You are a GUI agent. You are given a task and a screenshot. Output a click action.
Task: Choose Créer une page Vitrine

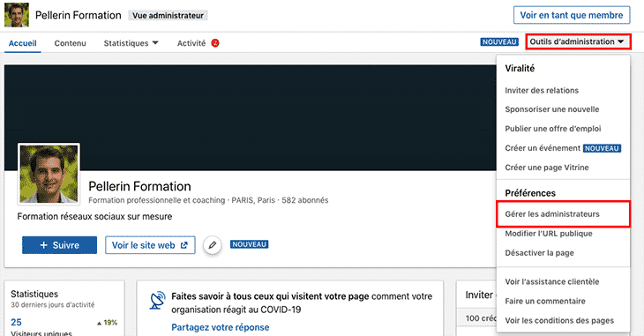(x=547, y=168)
